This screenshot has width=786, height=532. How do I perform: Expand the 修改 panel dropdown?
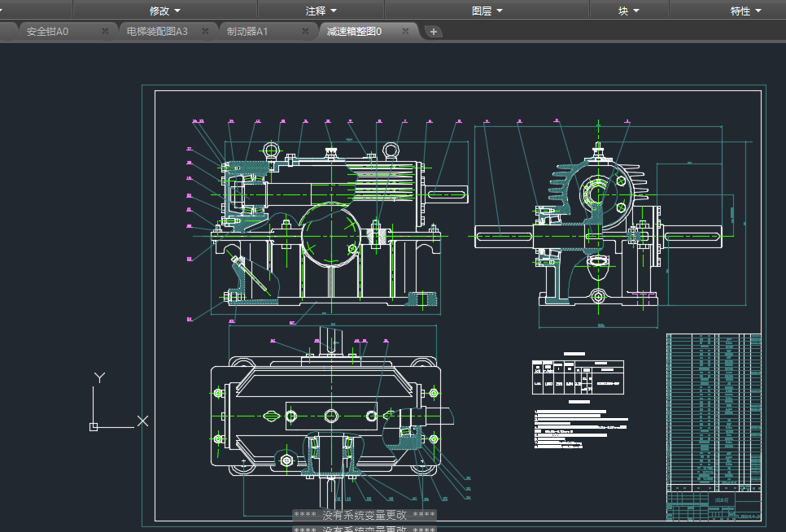[164, 11]
